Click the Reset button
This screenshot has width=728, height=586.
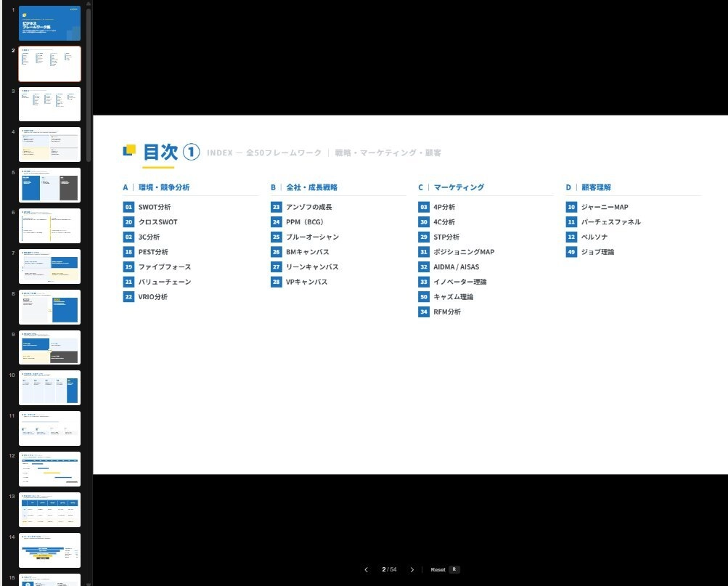pyautogui.click(x=445, y=570)
